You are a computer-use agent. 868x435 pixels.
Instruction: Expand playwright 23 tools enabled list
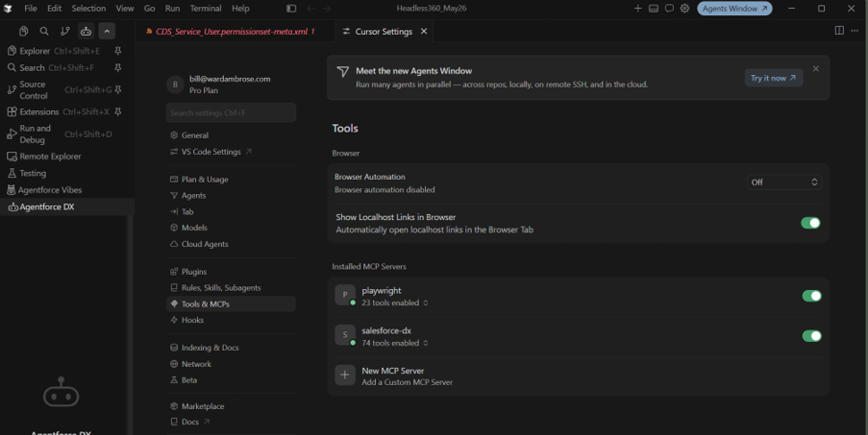pyautogui.click(x=395, y=302)
